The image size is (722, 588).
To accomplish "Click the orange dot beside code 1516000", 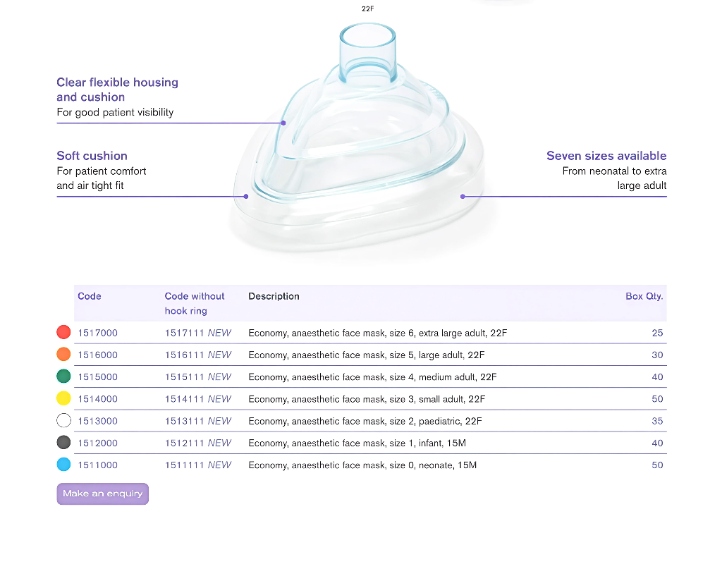I will (x=63, y=355).
